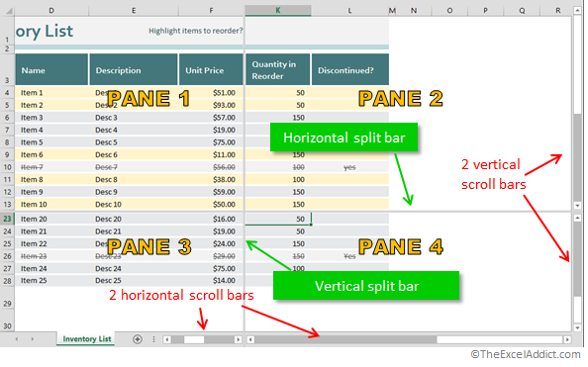Select column P header
588x367 pixels.
click(485, 11)
